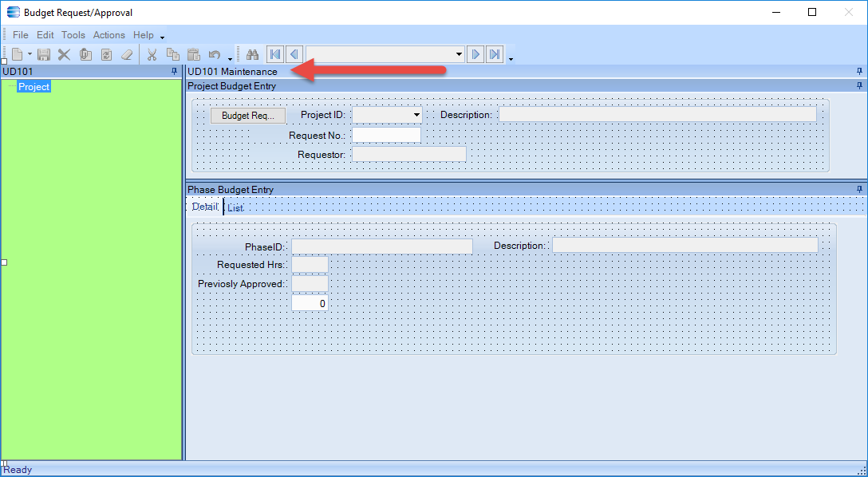Click the Previosly Approved field
The image size is (868, 477).
pyautogui.click(x=310, y=284)
